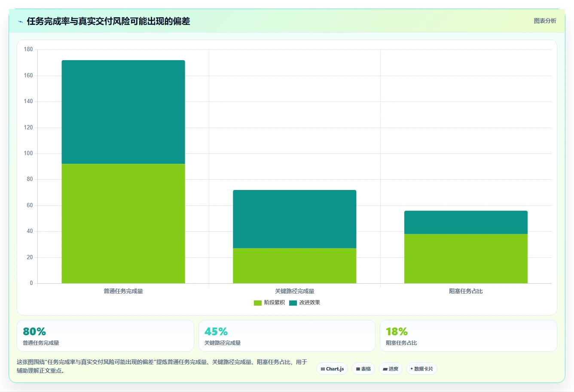
Task: Toggle the 阶段累积 legend color swatch
Action: 257,303
